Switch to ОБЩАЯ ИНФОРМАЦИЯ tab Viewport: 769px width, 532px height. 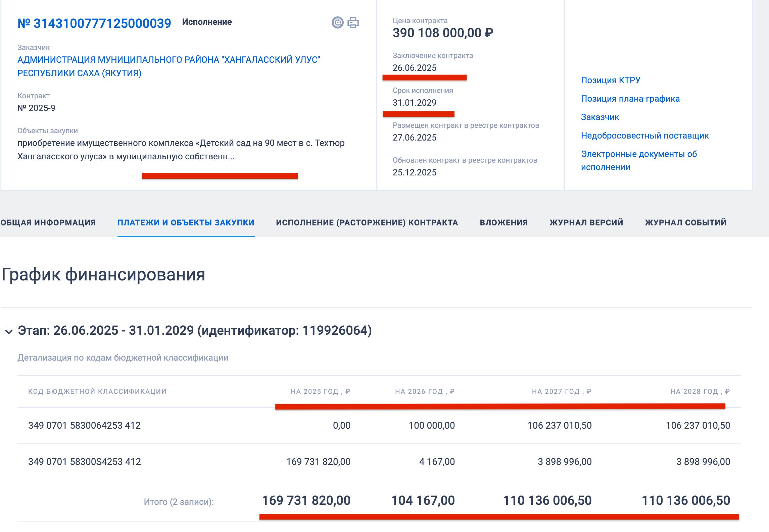(48, 222)
